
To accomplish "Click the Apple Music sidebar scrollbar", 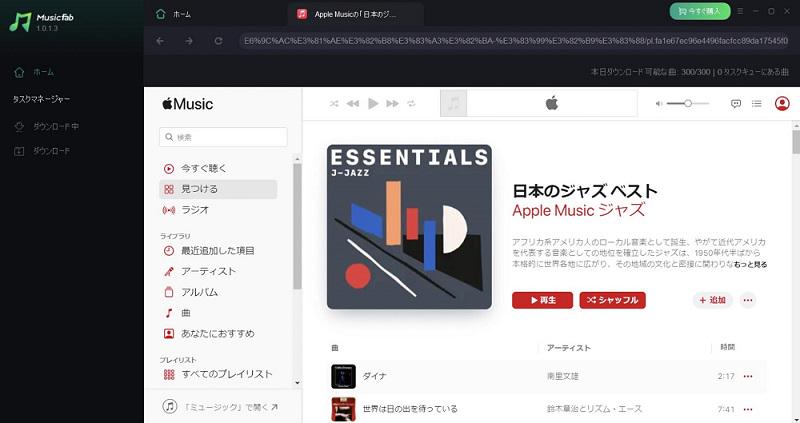I will pos(297,227).
